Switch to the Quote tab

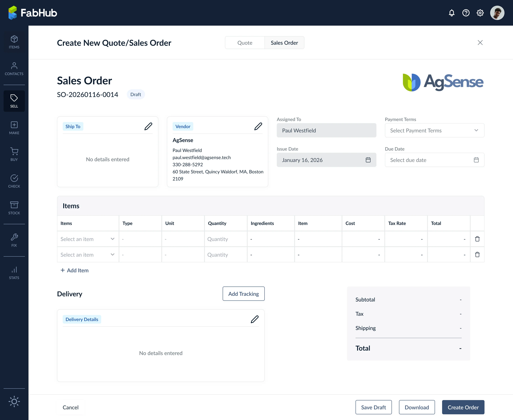click(x=245, y=43)
